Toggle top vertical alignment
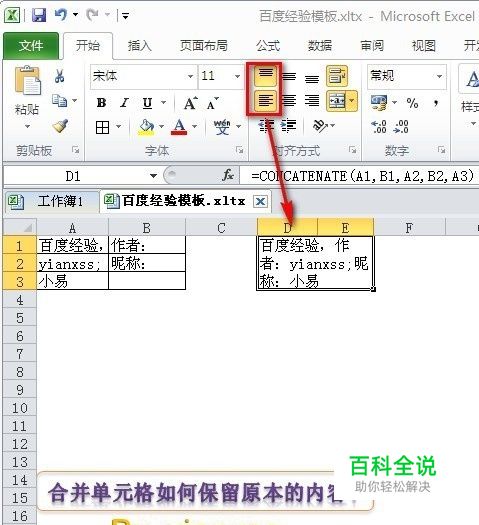Image resolution: width=479 pixels, height=525 pixels. pos(265,76)
